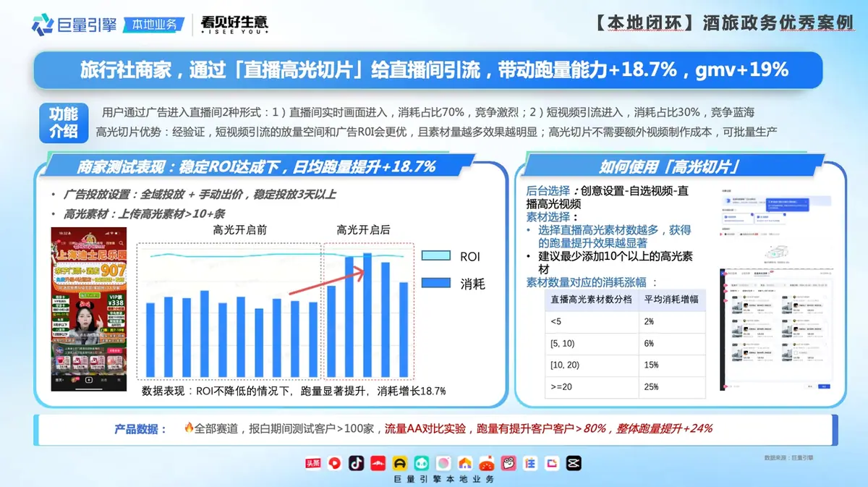The image size is (868, 487).
Task: Click the Toutiao red app icon
Action: point(312,462)
